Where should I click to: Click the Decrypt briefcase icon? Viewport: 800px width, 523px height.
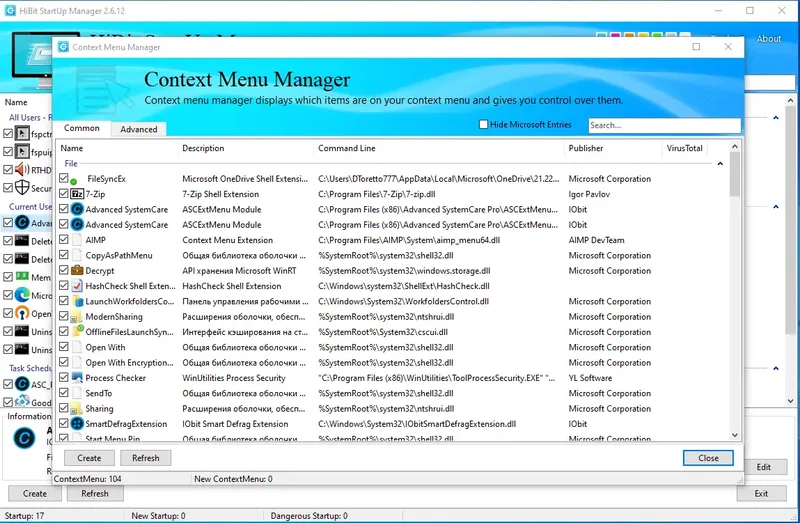[77, 270]
